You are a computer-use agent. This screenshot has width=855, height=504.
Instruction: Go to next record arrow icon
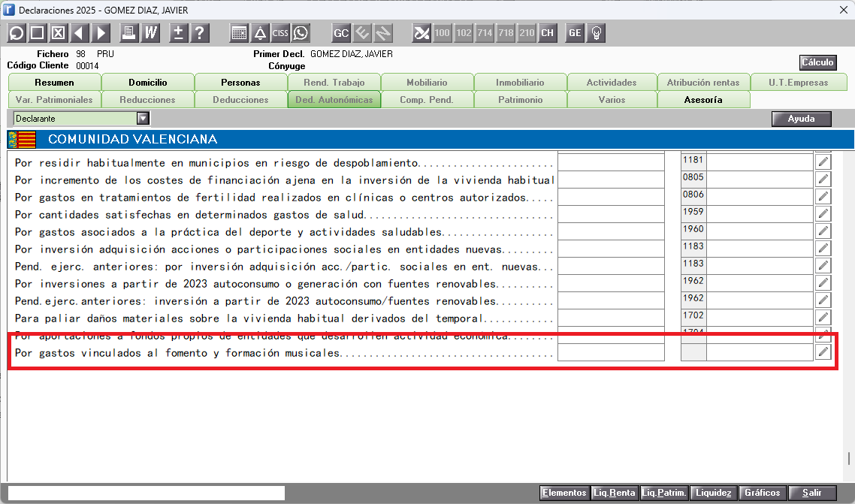101,33
